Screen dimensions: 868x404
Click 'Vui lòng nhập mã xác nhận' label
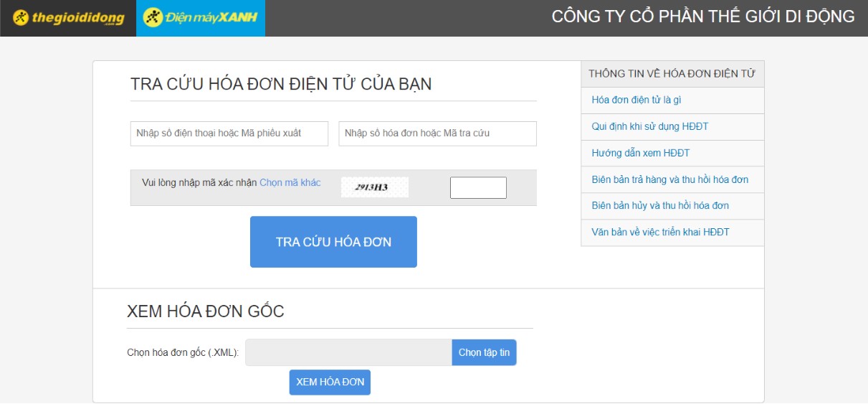coord(199,183)
